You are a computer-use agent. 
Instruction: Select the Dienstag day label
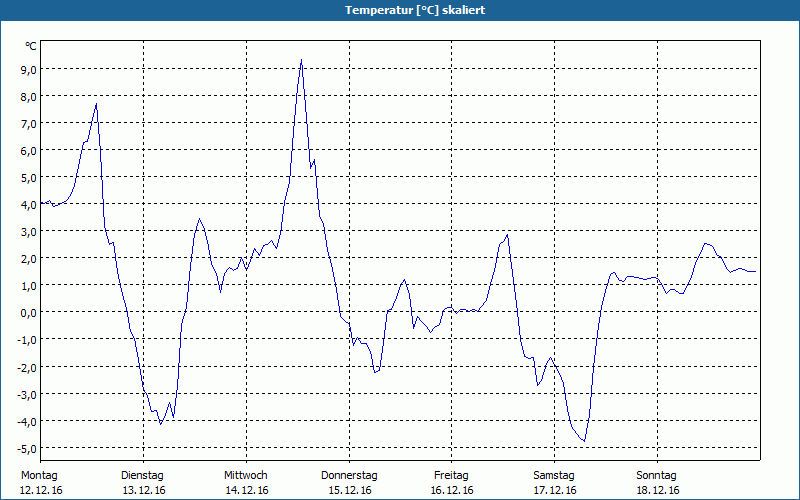coord(142,476)
